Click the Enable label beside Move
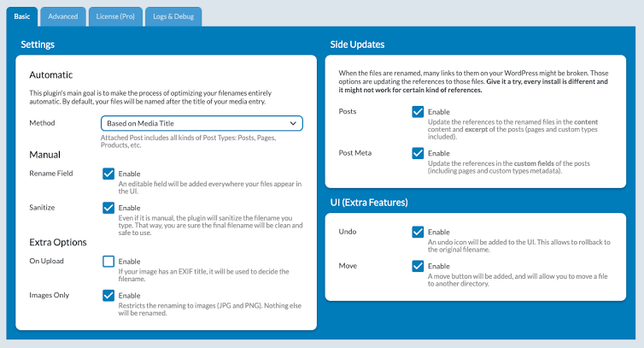Viewport: 644px width, 348px height. 439,267
